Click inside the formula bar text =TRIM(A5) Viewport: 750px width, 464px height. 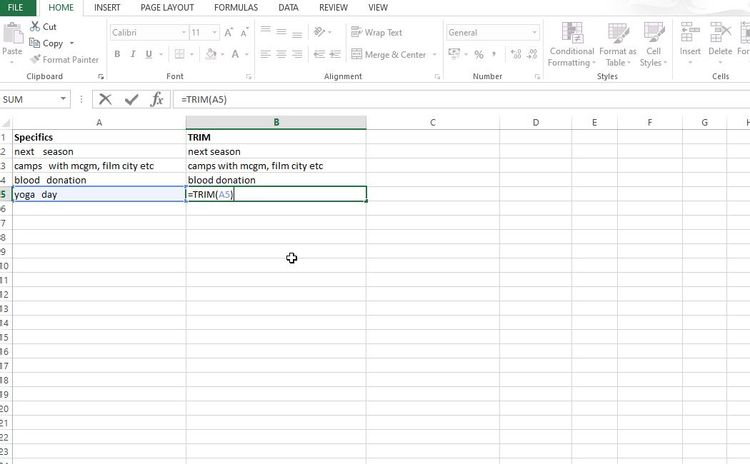(x=204, y=99)
